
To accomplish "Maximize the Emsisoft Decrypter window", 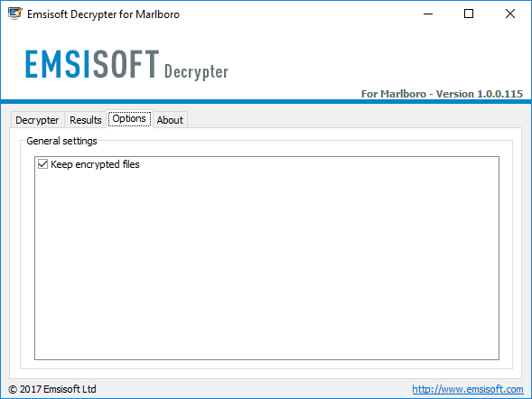I will coord(469,14).
